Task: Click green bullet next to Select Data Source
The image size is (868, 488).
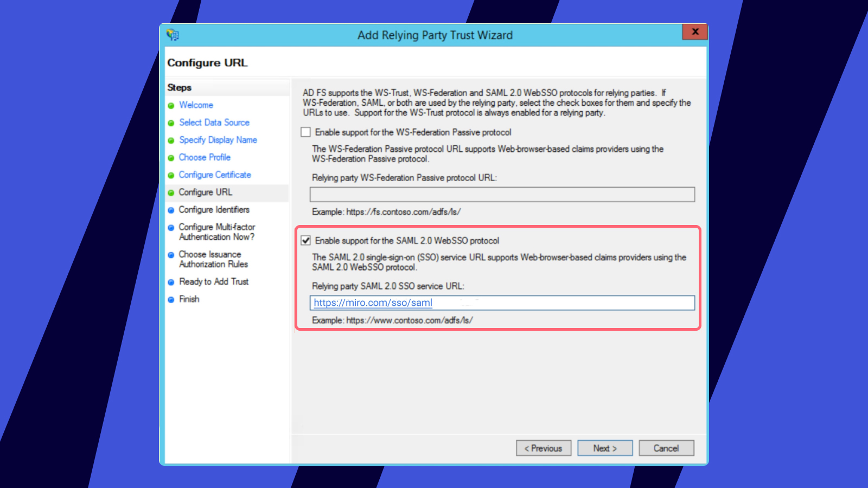Action: (171, 123)
